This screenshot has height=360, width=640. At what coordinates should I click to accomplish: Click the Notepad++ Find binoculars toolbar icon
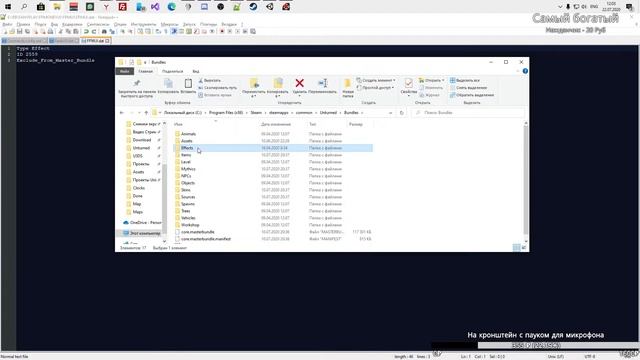[104, 31]
